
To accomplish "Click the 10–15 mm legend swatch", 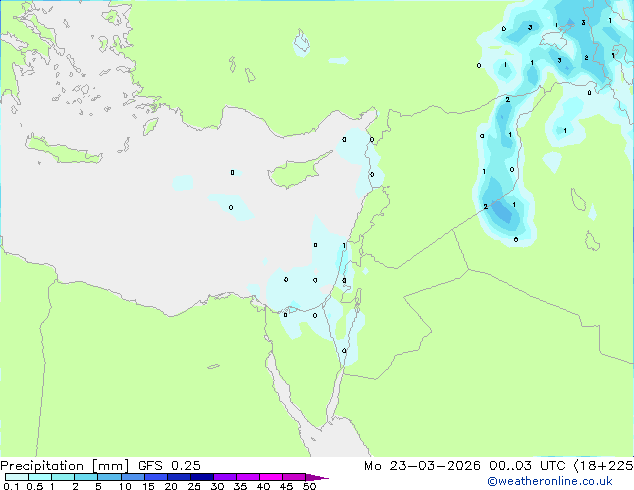I will pyautogui.click(x=133, y=477).
